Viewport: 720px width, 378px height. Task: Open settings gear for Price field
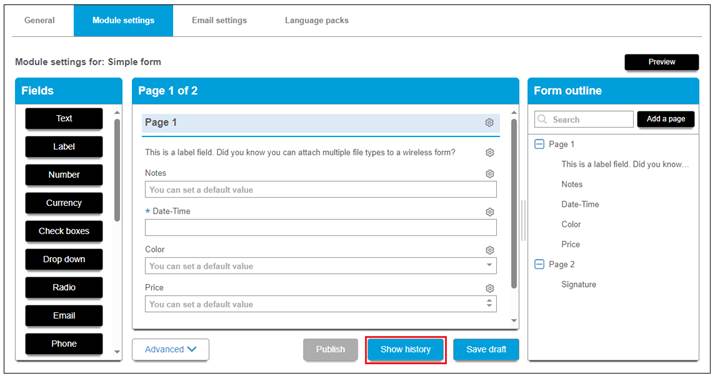490,288
